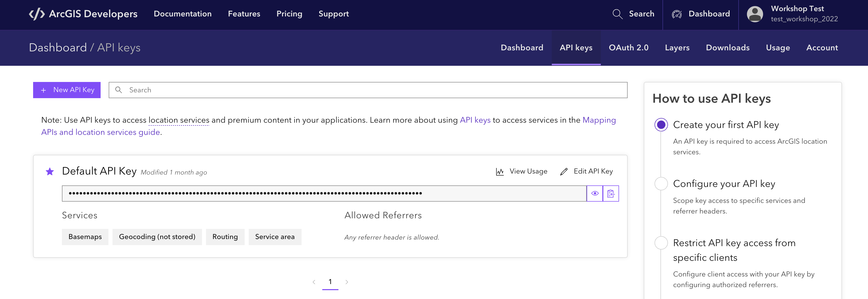Open the Support menu

[334, 14]
